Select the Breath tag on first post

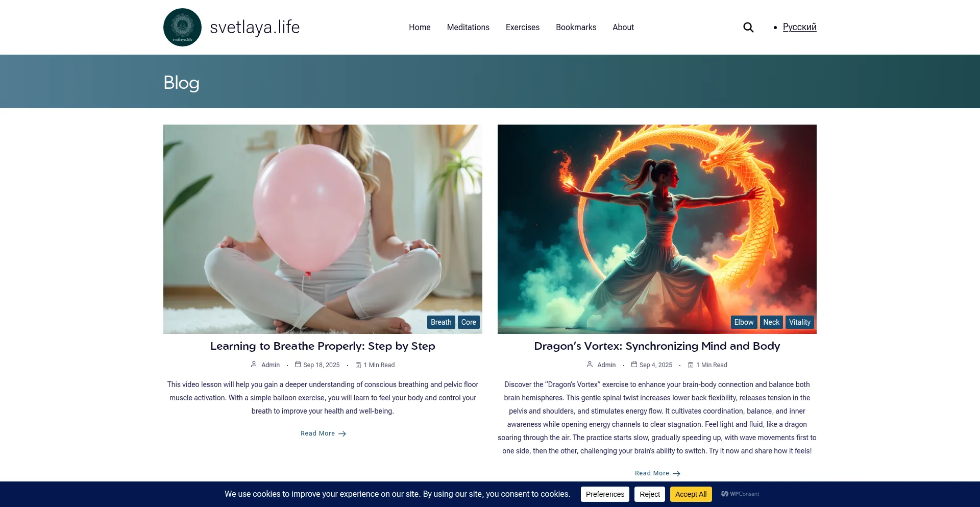point(441,322)
